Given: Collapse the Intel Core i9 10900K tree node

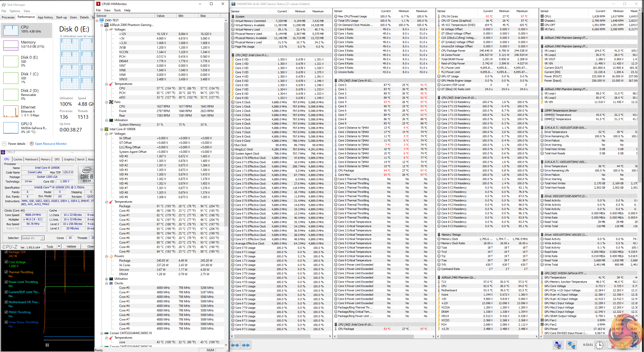Looking at the screenshot, I should pyautogui.click(x=102, y=129).
